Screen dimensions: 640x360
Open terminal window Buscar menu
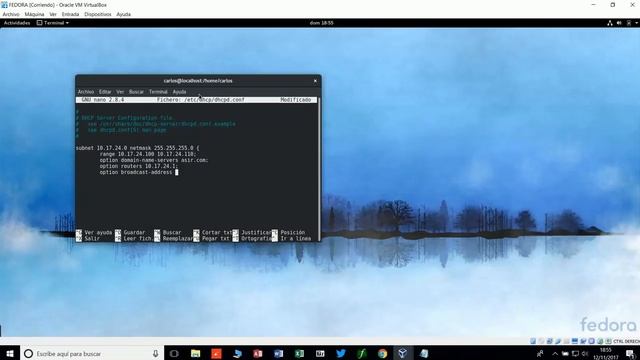tap(136, 92)
